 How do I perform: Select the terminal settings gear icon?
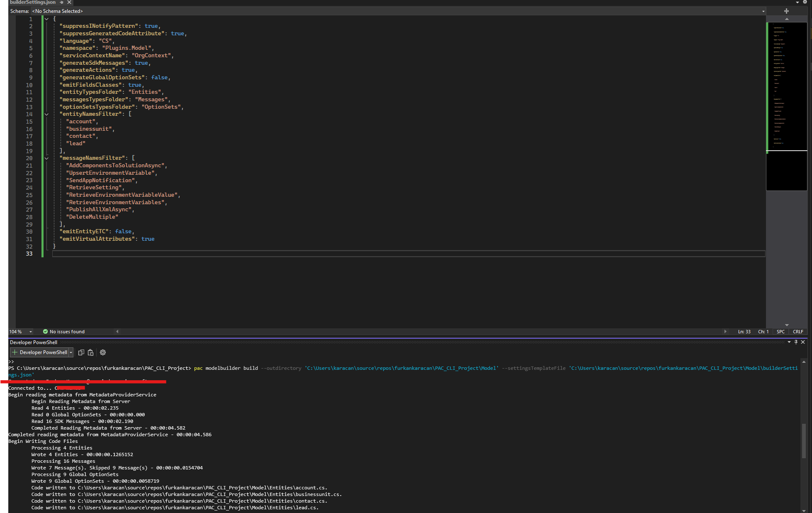click(102, 352)
